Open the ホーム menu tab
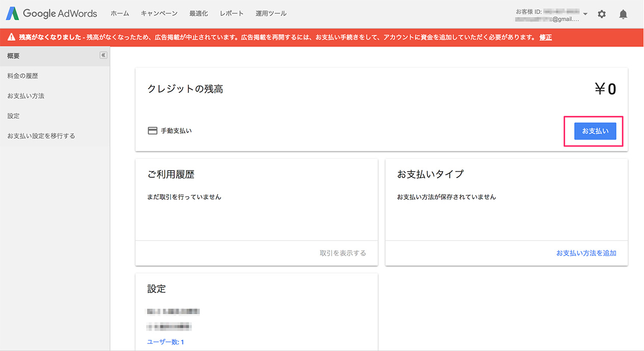The image size is (644, 351). coord(120,14)
